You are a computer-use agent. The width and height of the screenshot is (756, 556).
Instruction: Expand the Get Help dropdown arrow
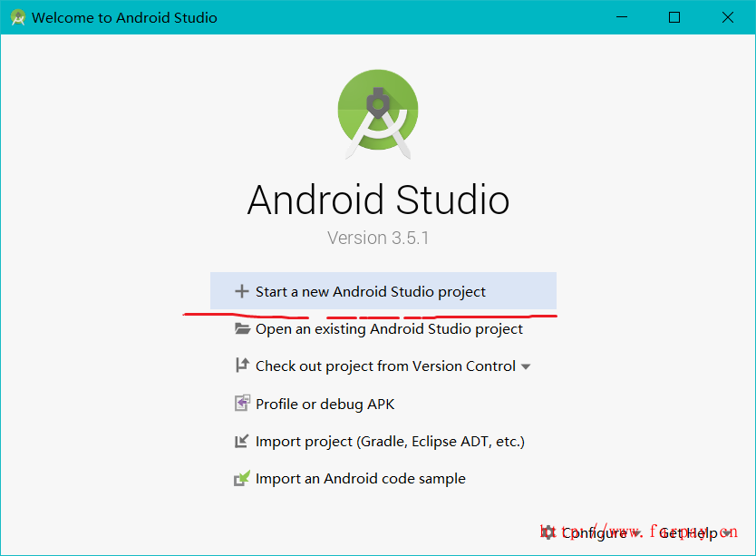click(x=726, y=533)
